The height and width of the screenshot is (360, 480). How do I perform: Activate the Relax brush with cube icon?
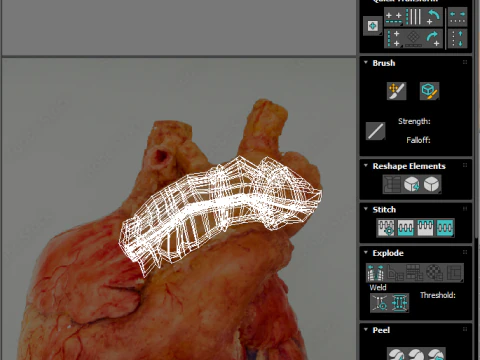point(429,91)
